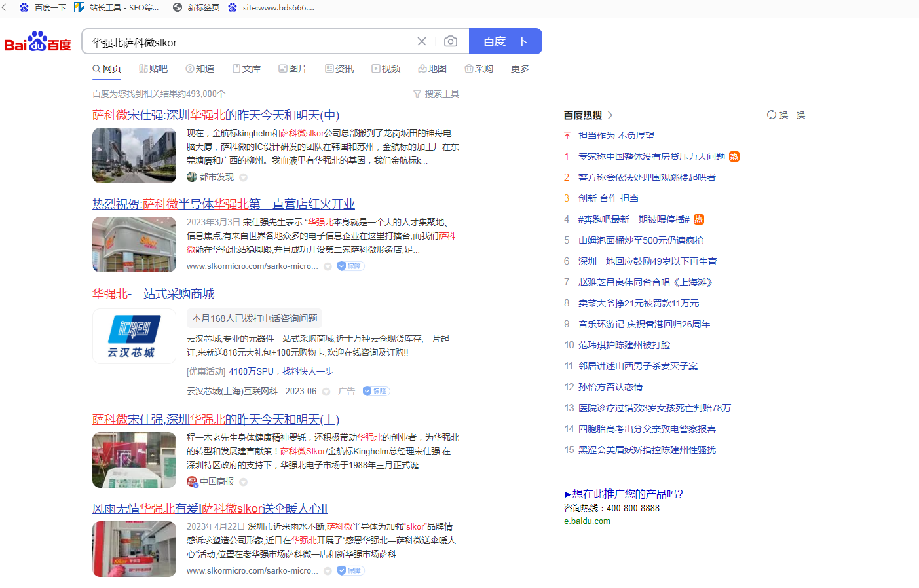Open hot topic 邻居讲述山西男子杀妻灭子案

pos(638,366)
